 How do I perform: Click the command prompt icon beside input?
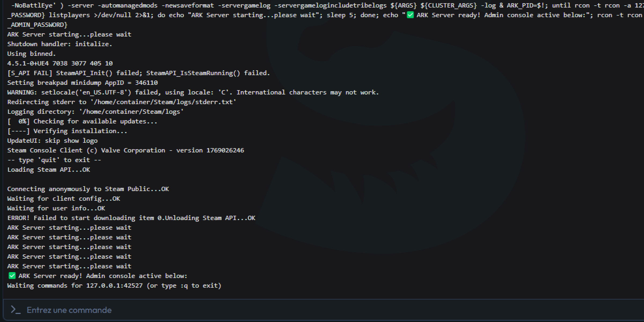pos(16,310)
